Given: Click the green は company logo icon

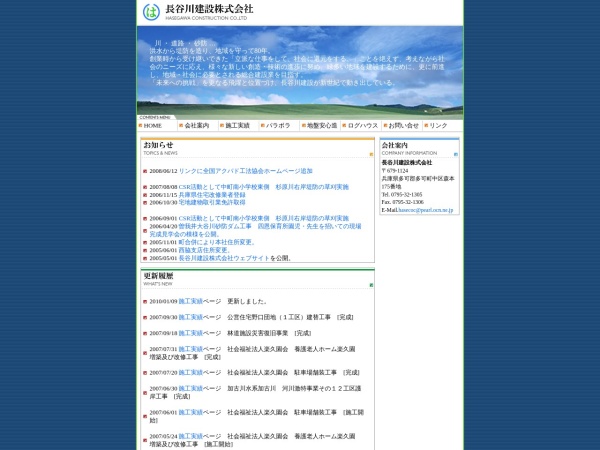Looking at the screenshot, I should point(151,12).
